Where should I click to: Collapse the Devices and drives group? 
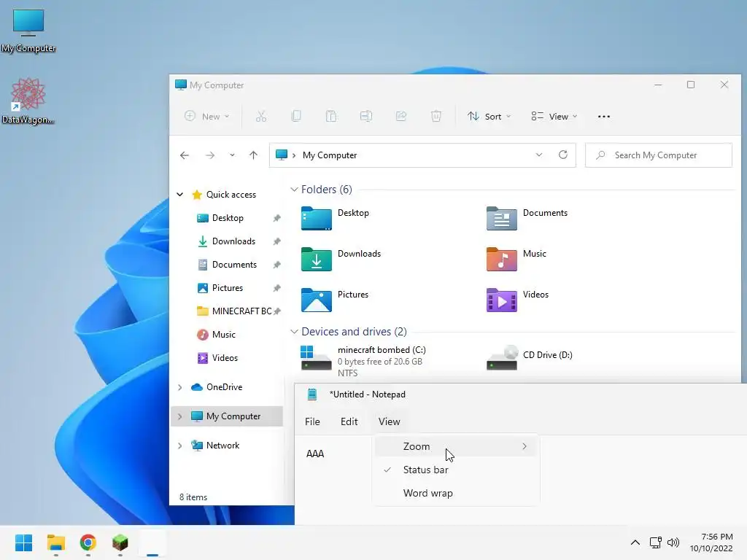click(x=294, y=332)
